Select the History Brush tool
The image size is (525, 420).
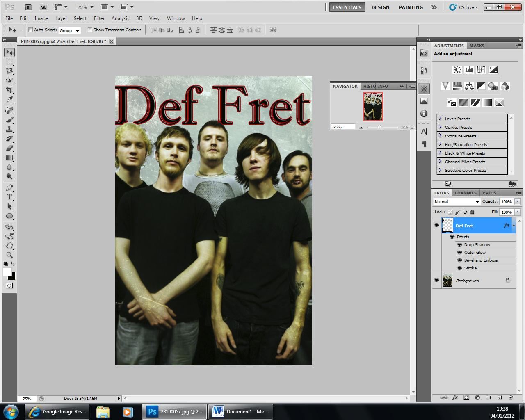9,139
